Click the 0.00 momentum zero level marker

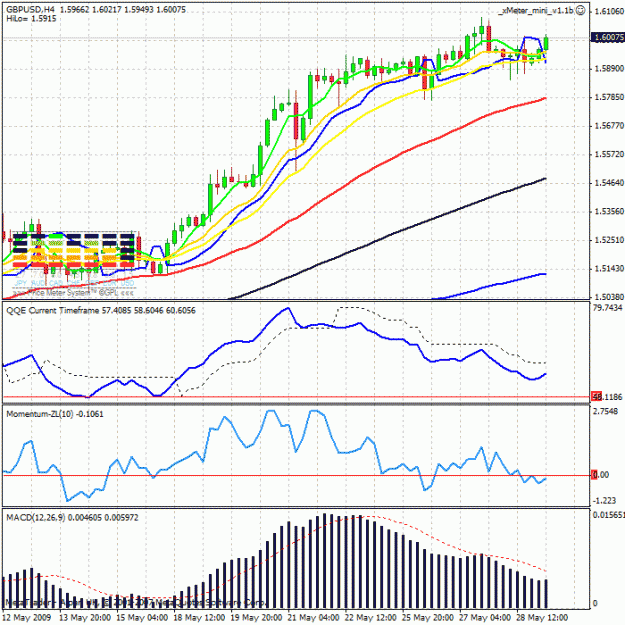click(601, 475)
